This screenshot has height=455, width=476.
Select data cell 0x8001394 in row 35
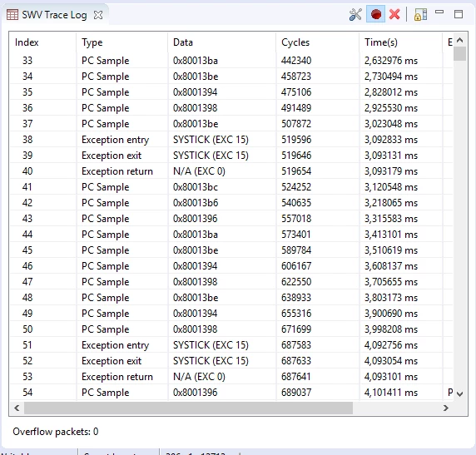coord(196,92)
